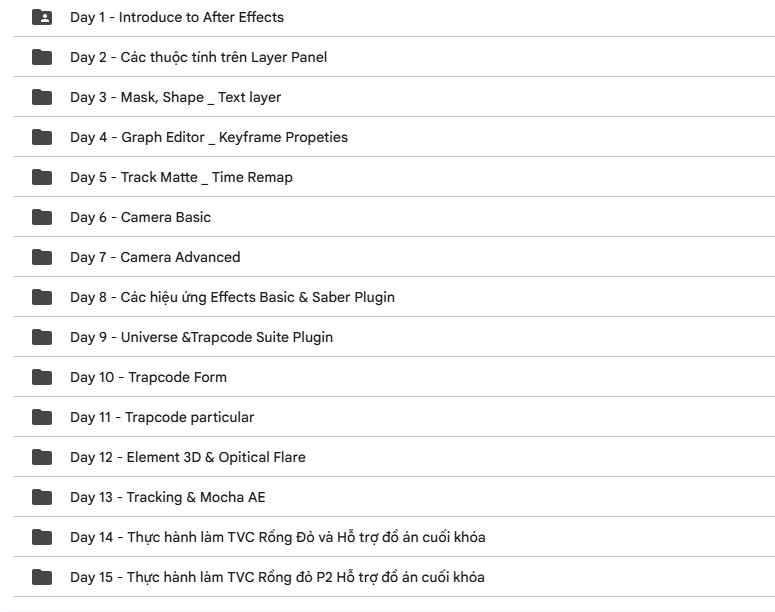Viewport: 775px width, 612px height.
Task: Click the folder icon beside Day 15
Action: click(42, 577)
